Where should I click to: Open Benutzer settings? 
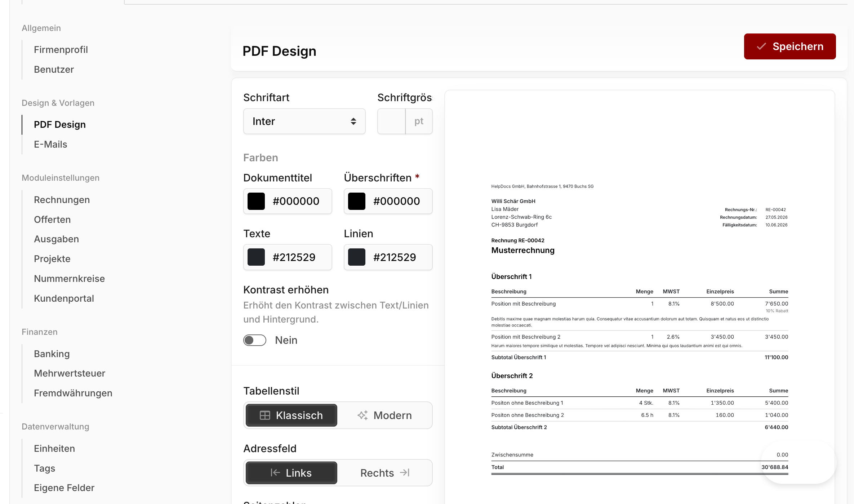[x=54, y=69]
